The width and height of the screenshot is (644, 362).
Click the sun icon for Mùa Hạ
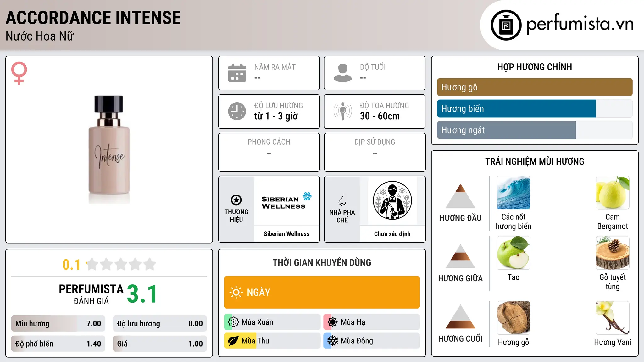(332, 322)
